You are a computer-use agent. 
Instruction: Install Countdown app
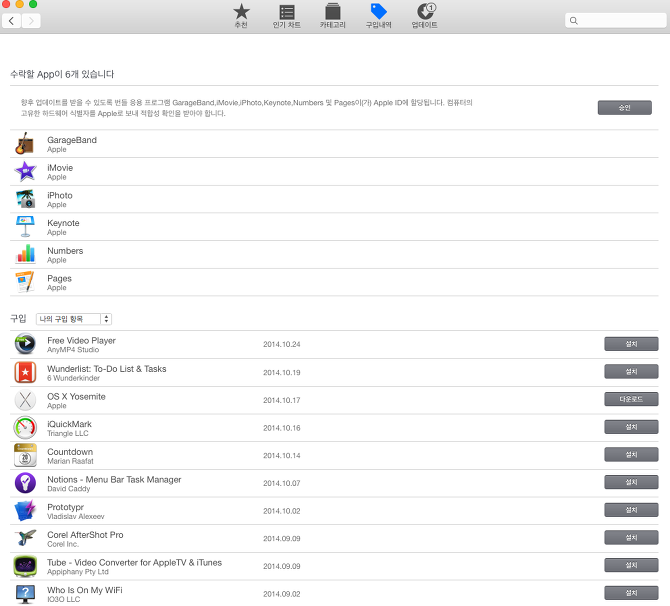click(x=631, y=455)
